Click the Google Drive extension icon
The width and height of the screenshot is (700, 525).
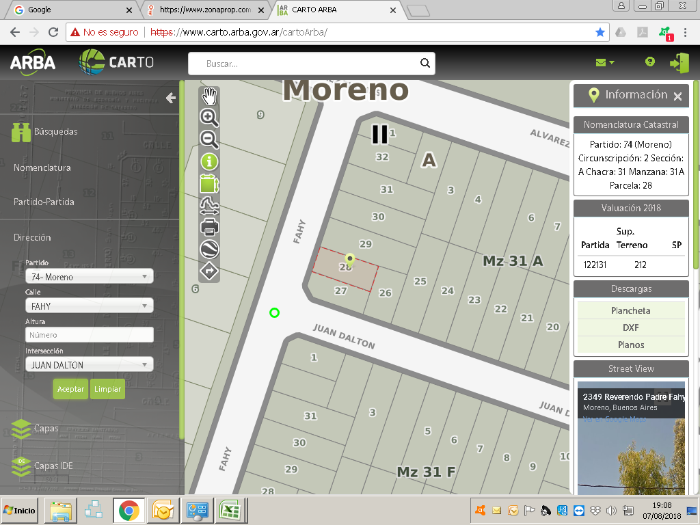click(621, 32)
